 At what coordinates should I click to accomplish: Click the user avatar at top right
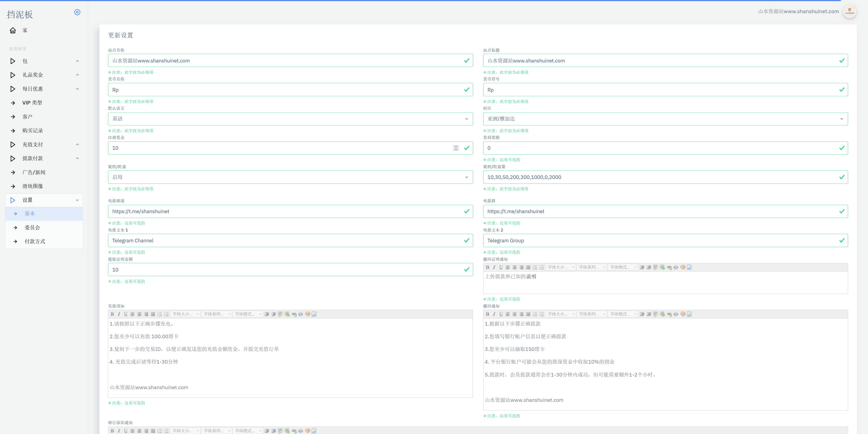tap(849, 12)
